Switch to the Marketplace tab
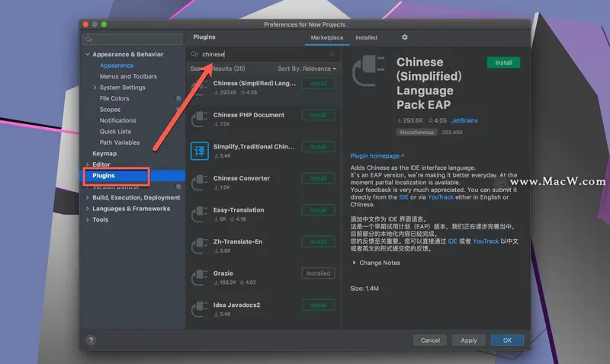The height and width of the screenshot is (364, 610). (327, 37)
